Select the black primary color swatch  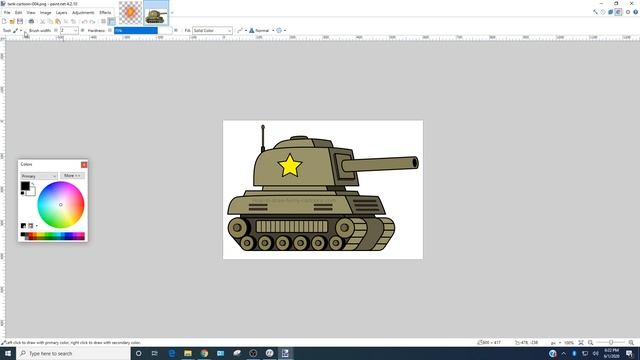pyautogui.click(x=25, y=185)
